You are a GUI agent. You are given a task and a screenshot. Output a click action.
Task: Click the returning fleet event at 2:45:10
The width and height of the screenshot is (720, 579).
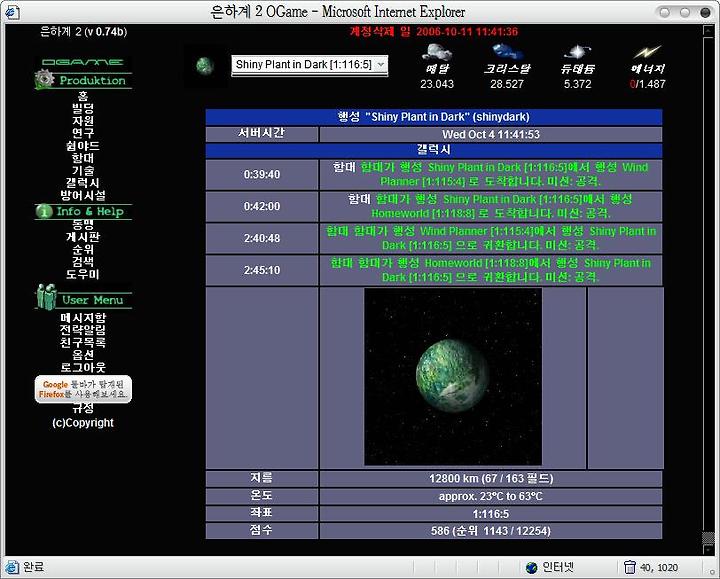[490, 270]
